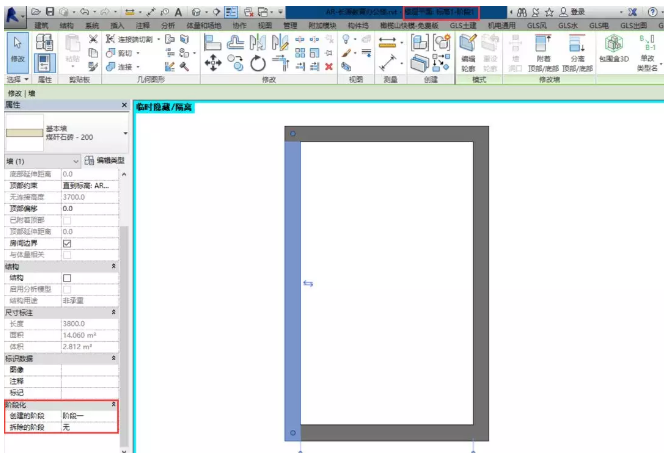The width and height of the screenshot is (669, 457).
Task: Click the Open folder icon in quick access toolbar
Action: click(36, 12)
